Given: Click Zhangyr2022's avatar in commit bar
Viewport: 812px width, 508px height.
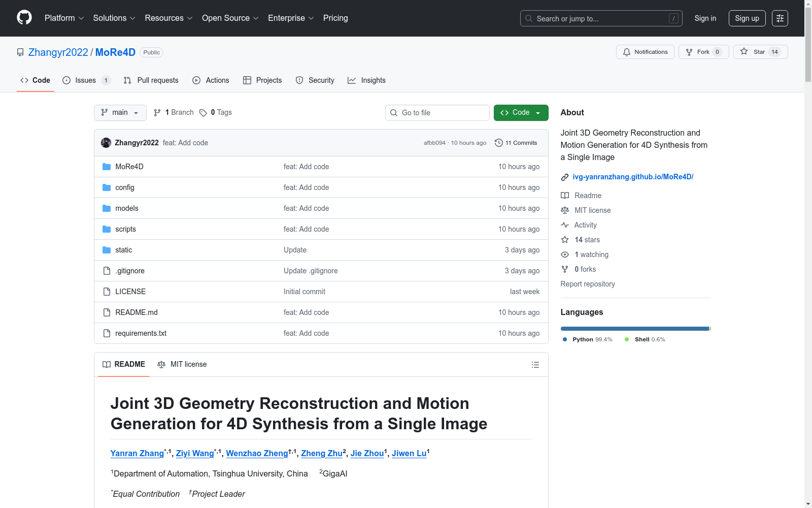Looking at the screenshot, I should [106, 143].
